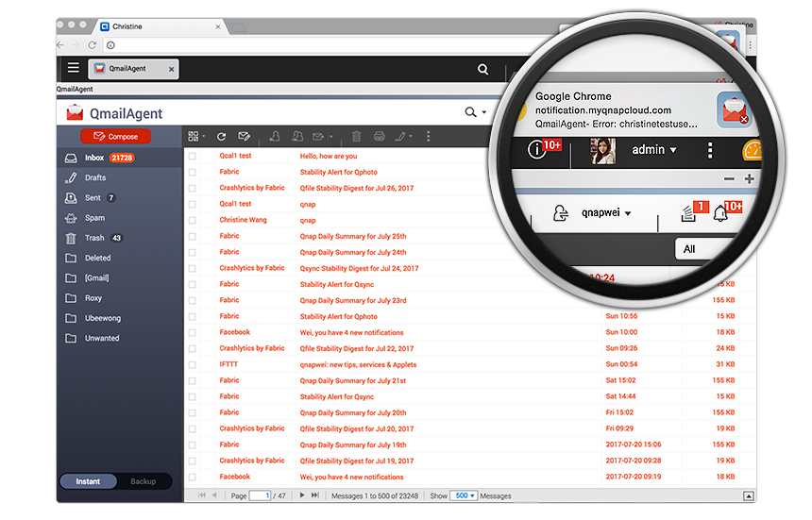Image resolution: width=812 pixels, height=520 pixels.
Task: Click the QmailAgent search magnifier icon
Action: (x=470, y=111)
